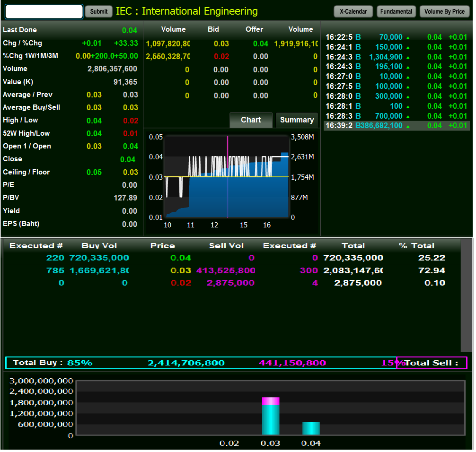Click the red bid price '0.02'
476x452 pixels.
tap(221, 57)
